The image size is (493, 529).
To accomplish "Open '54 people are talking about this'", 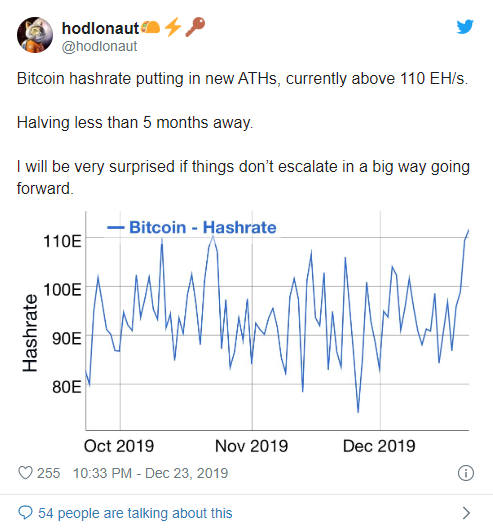I will 135,513.
